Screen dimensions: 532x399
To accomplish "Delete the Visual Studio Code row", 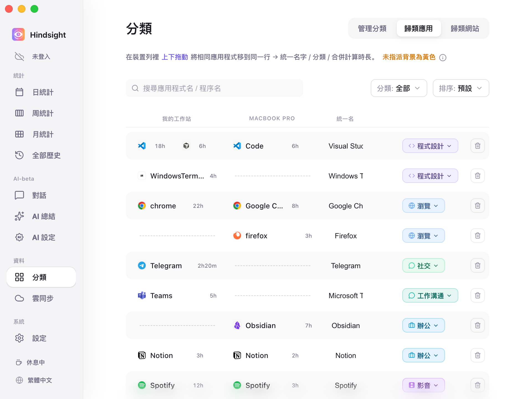I will coord(477,146).
